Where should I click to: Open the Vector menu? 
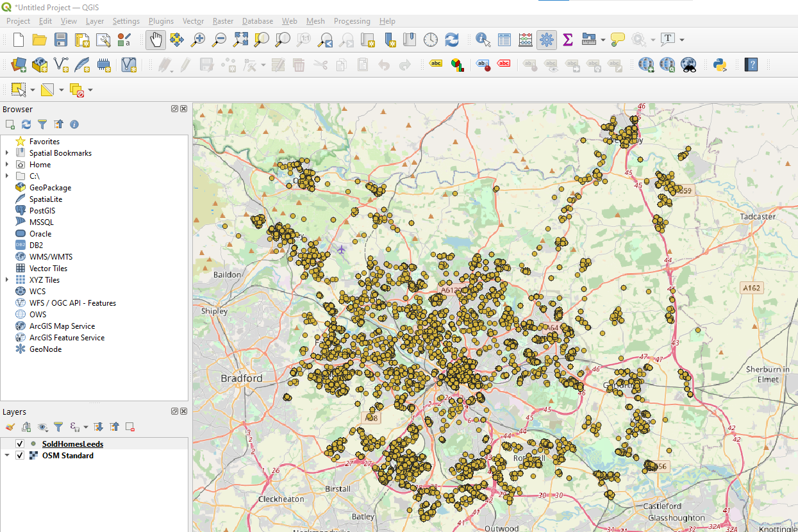pos(193,21)
